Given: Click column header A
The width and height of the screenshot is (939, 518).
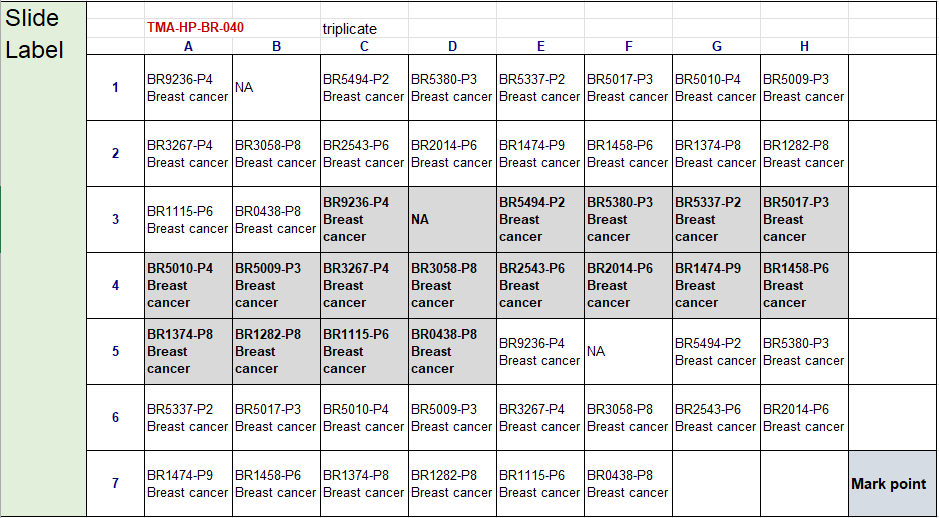Looking at the screenshot, I should pyautogui.click(x=188, y=46).
